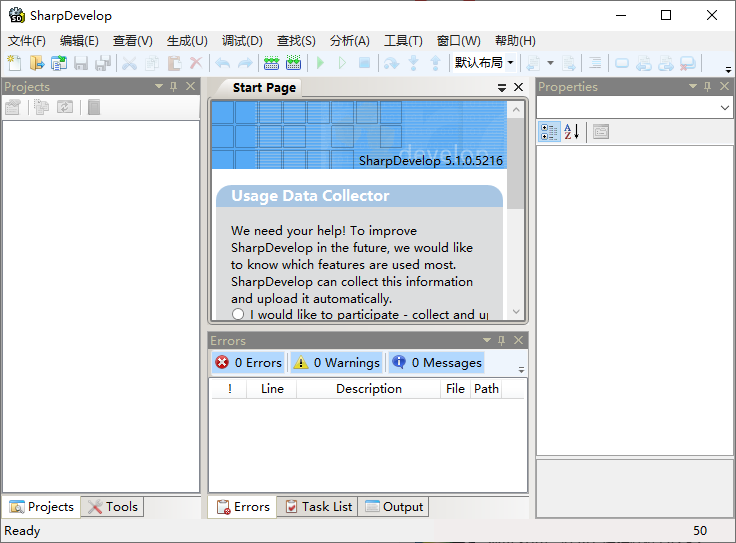Open the 文件(F) menu
The image size is (736, 543).
[27, 41]
